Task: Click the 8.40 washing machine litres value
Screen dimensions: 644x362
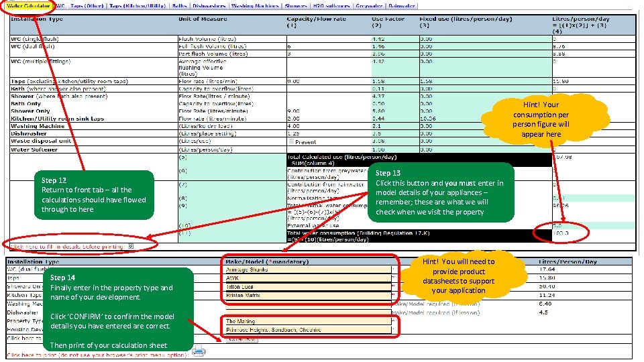Action: 545,304
